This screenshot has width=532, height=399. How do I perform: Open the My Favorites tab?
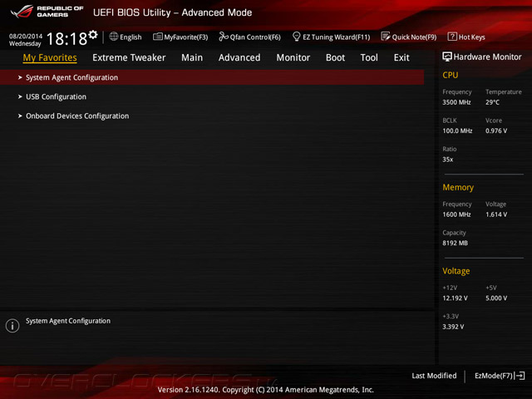click(x=50, y=57)
